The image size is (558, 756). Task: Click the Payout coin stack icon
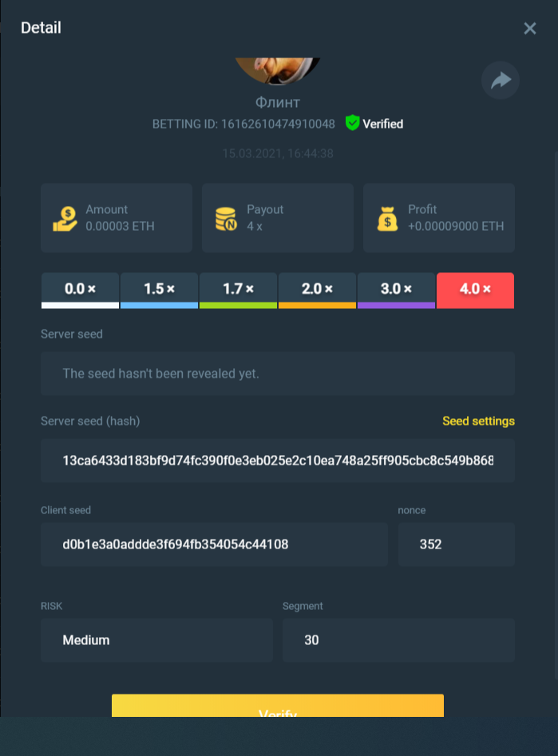click(227, 218)
